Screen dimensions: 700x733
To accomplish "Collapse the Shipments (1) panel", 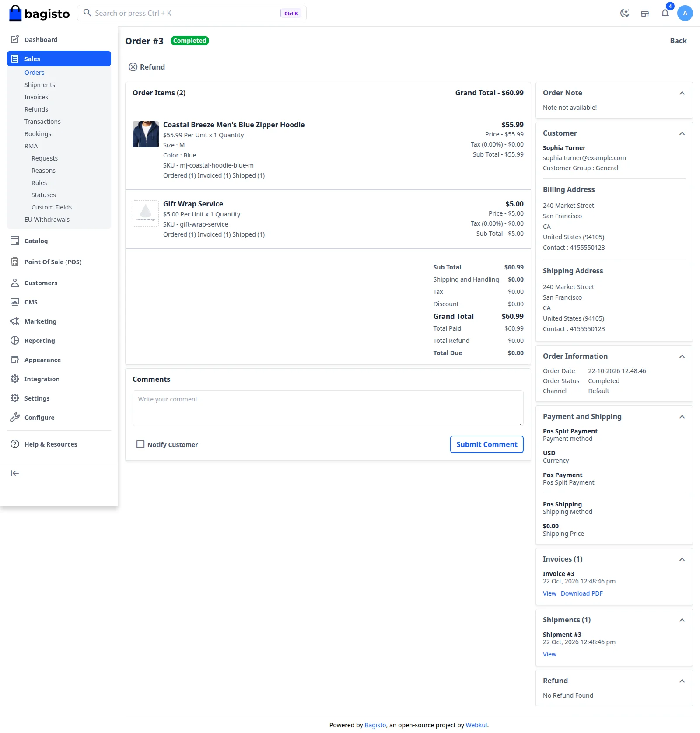I will click(682, 620).
